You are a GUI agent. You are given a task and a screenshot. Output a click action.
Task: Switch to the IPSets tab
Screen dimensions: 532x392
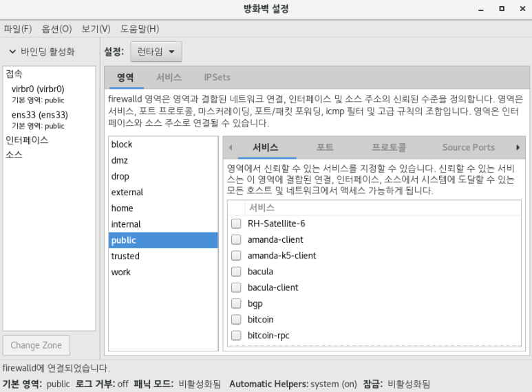tap(217, 77)
